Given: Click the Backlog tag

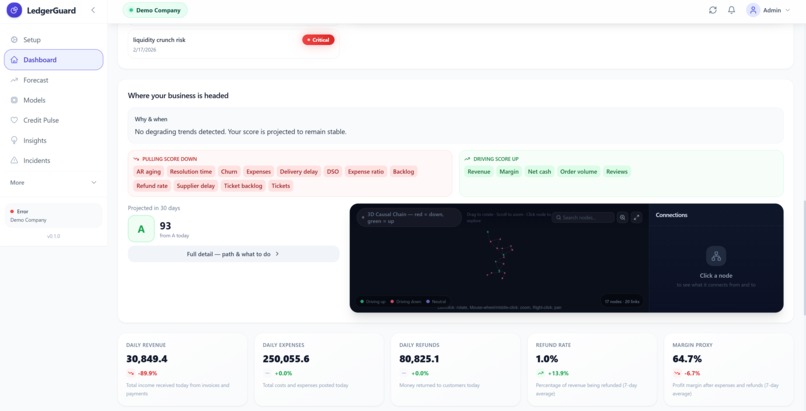Looking at the screenshot, I should (404, 172).
